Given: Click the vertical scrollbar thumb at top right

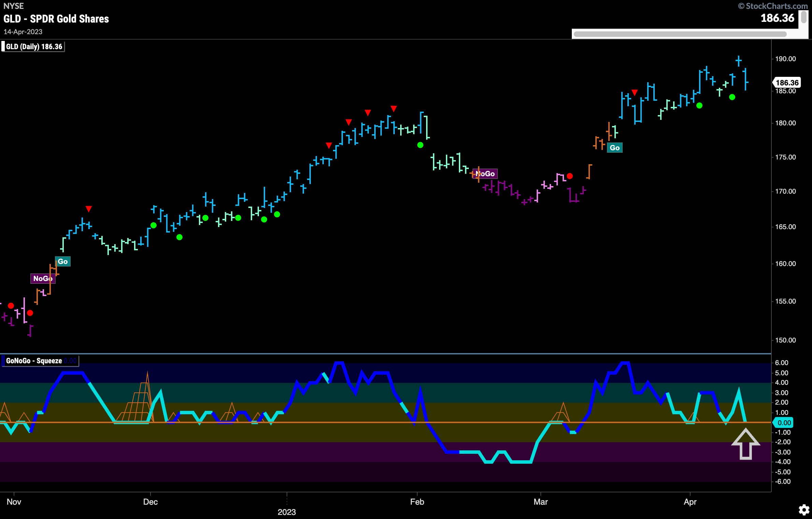Looking at the screenshot, I should 804,16.
